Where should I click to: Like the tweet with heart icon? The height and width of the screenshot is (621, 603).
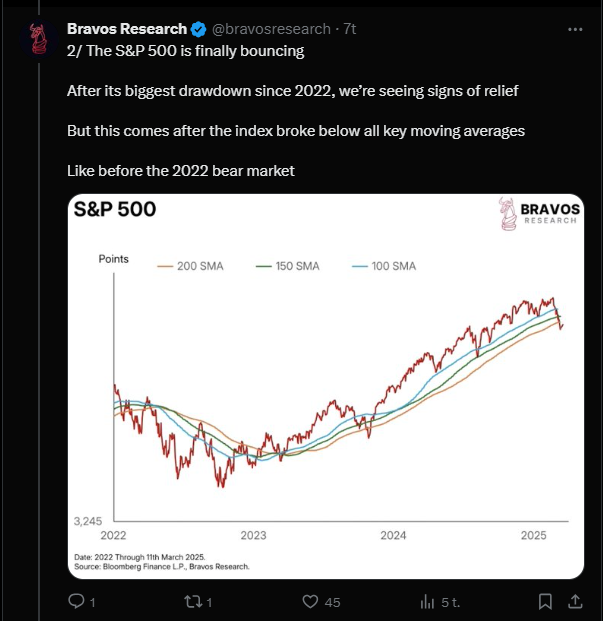[x=310, y=602]
